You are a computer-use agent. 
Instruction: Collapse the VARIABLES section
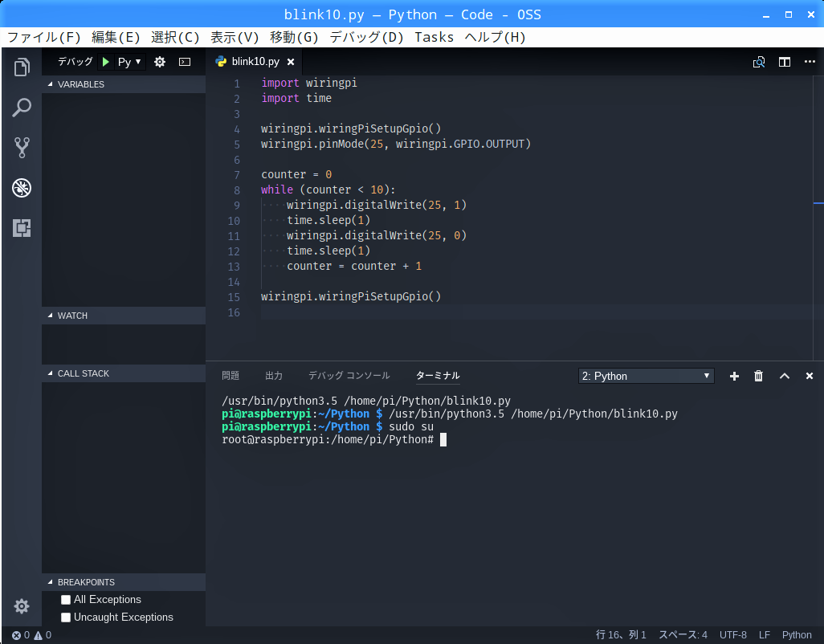click(x=80, y=84)
